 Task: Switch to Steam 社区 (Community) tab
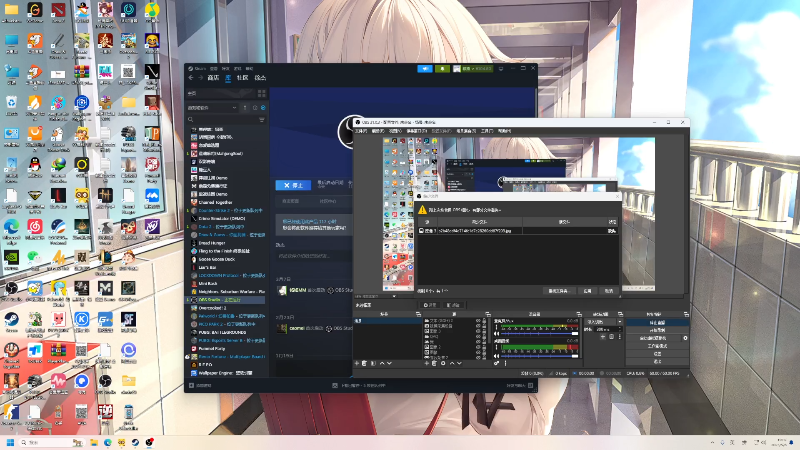pos(242,78)
